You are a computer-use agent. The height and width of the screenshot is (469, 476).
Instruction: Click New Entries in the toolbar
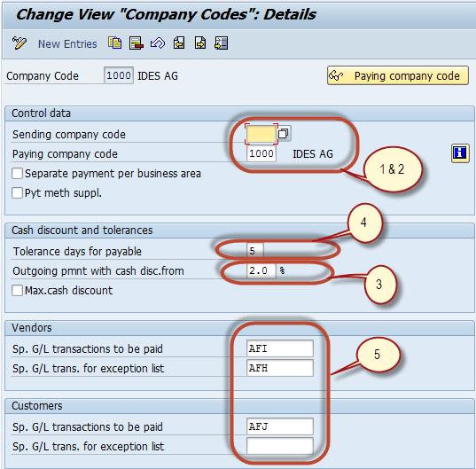67,44
